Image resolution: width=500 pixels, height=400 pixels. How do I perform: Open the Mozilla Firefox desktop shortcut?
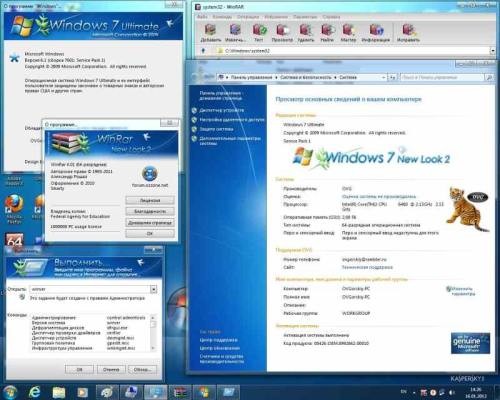14,209
